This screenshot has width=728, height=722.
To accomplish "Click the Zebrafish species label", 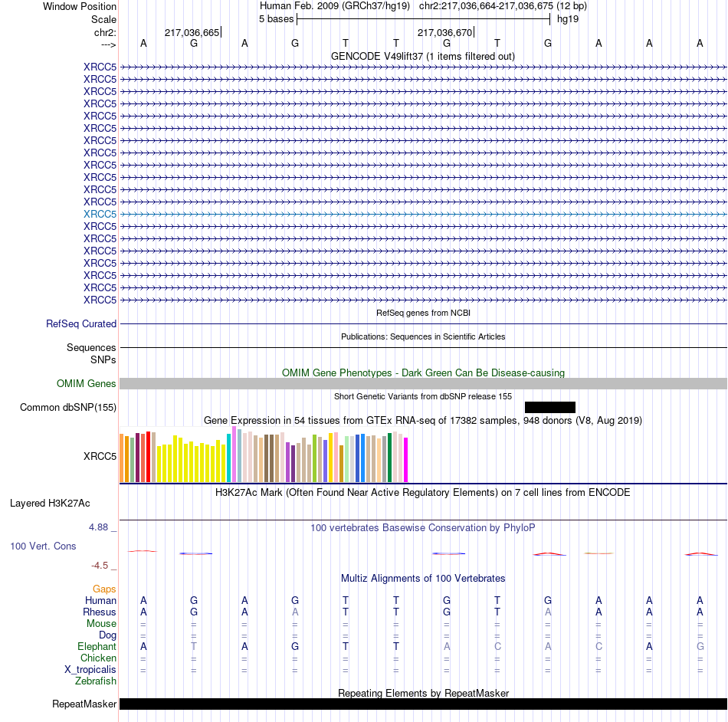I will [96, 681].
